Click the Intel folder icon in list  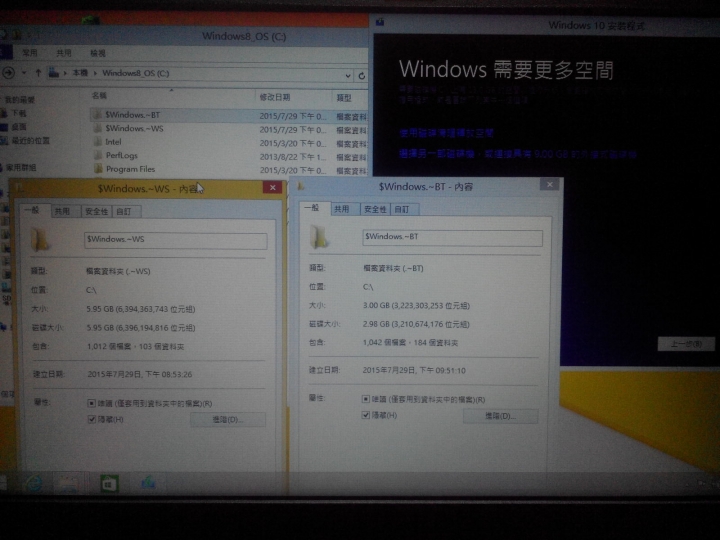click(x=97, y=141)
